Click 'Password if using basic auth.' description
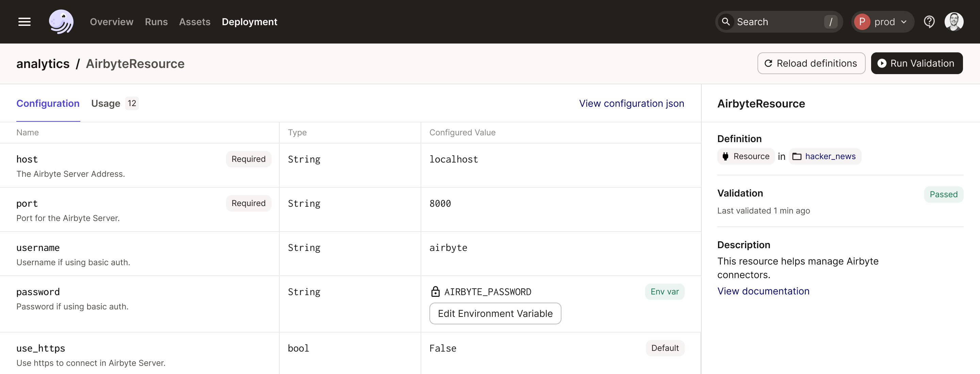The height and width of the screenshot is (374, 980). [72, 306]
